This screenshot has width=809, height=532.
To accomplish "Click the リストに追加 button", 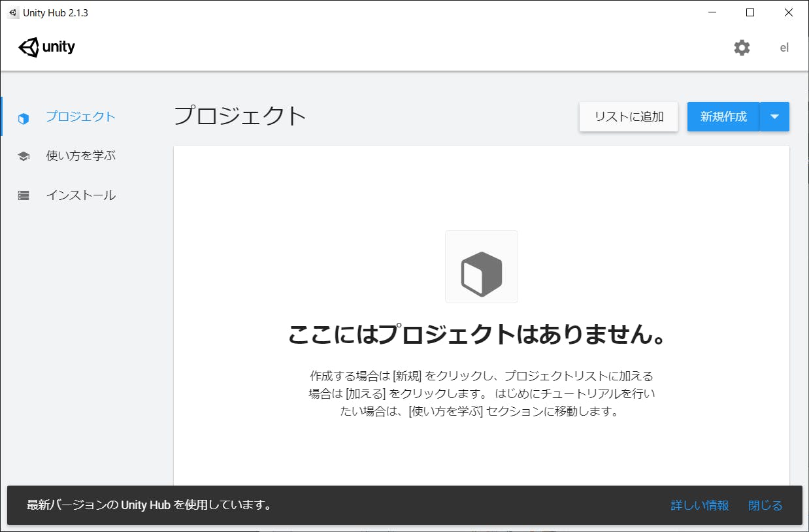I will [x=629, y=117].
